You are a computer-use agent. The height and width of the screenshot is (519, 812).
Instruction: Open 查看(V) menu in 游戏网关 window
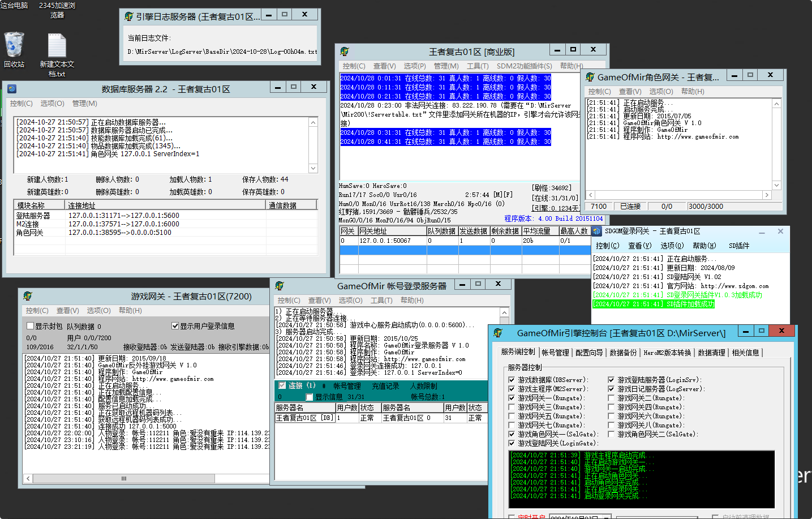click(68, 311)
